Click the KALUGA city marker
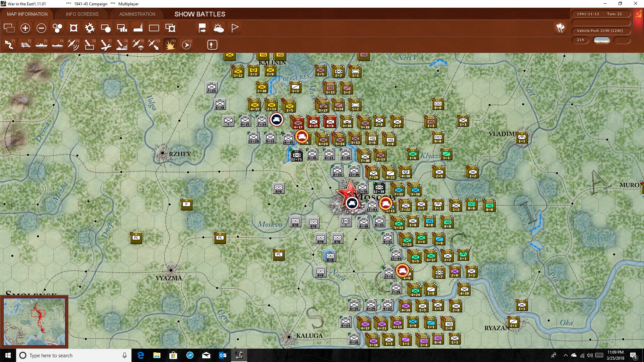 click(x=289, y=337)
